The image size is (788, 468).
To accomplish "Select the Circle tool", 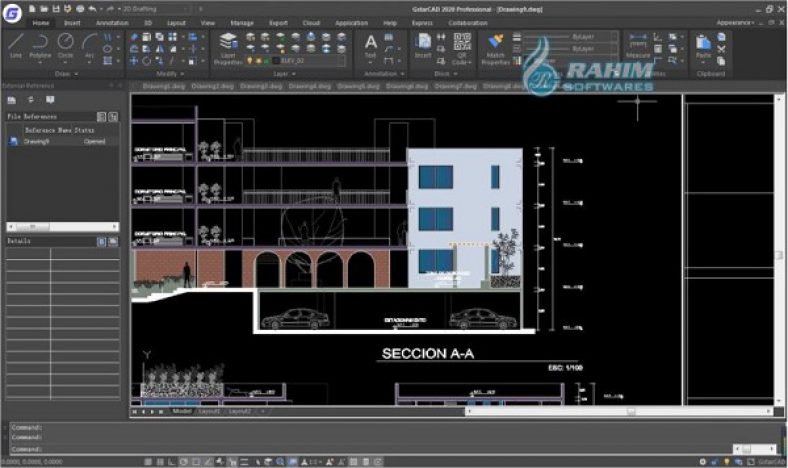I will (65, 45).
